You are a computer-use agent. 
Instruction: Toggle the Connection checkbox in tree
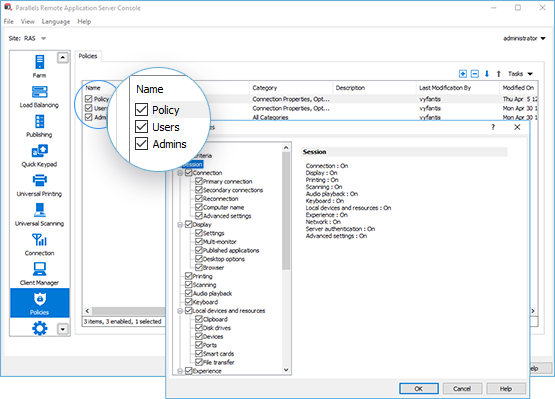tap(189, 173)
